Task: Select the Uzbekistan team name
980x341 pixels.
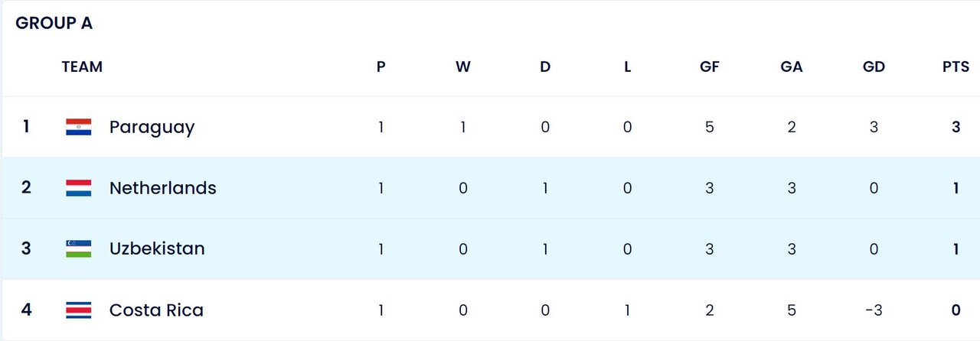Action: 157,248
